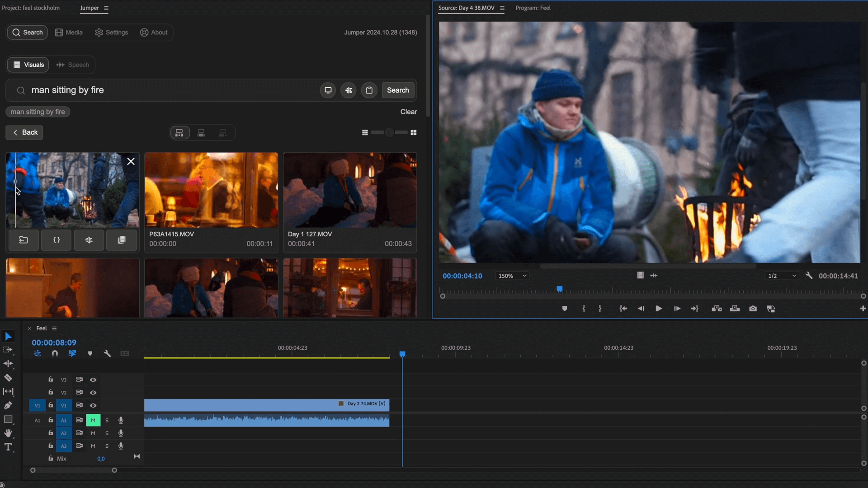Unmute audio track A1
The height and width of the screenshot is (488, 868).
(93, 420)
